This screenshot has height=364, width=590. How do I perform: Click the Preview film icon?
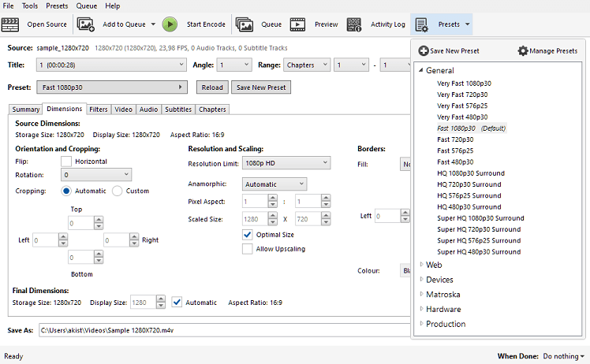[x=297, y=24]
